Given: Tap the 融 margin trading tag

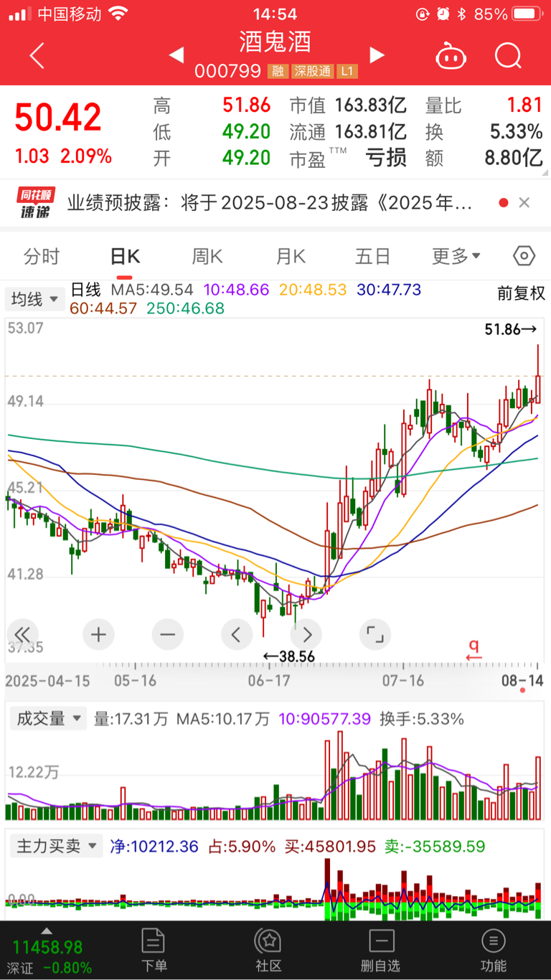Looking at the screenshot, I should [x=276, y=72].
